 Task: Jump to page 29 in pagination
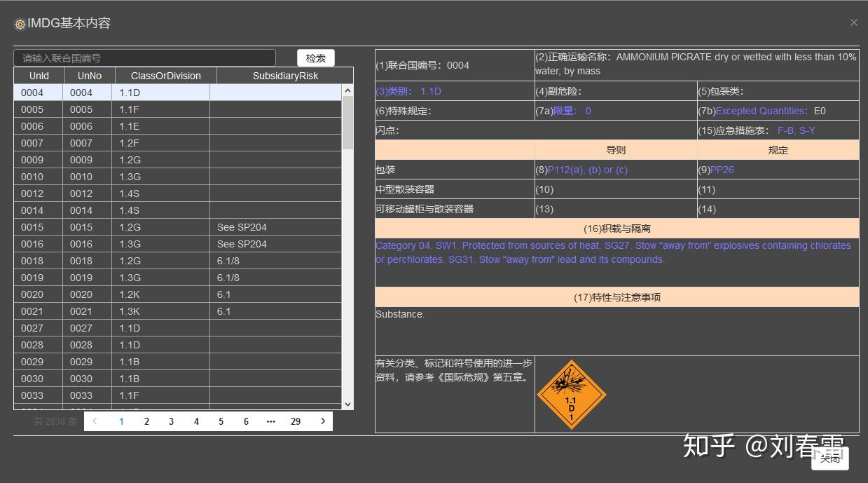(295, 421)
